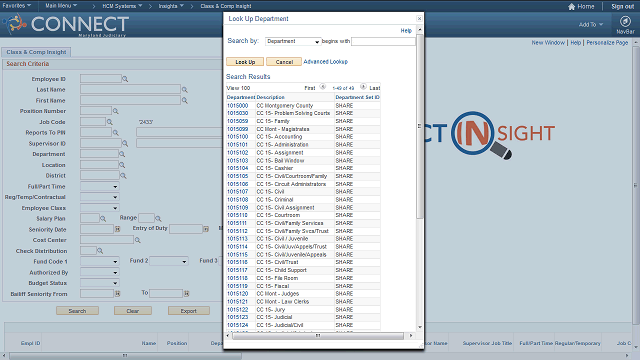640x360 pixels.
Task: Open lookup icon next to First Name field
Action: (185, 100)
